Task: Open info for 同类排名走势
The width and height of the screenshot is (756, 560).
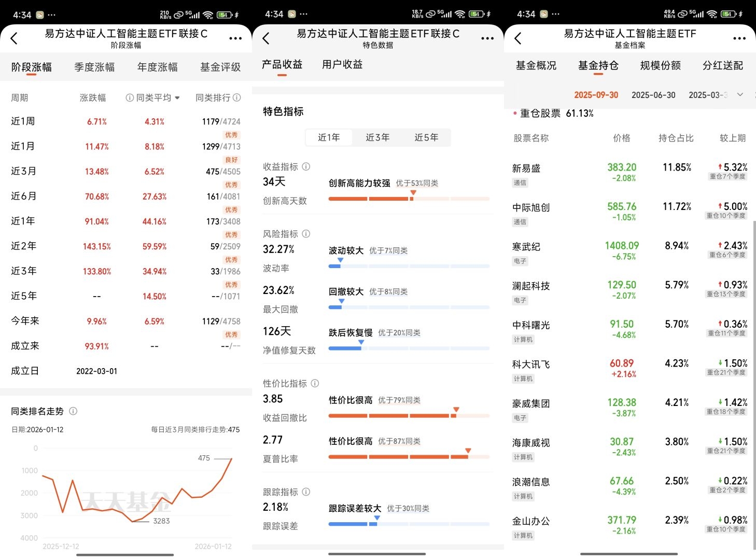Action: pos(73,411)
